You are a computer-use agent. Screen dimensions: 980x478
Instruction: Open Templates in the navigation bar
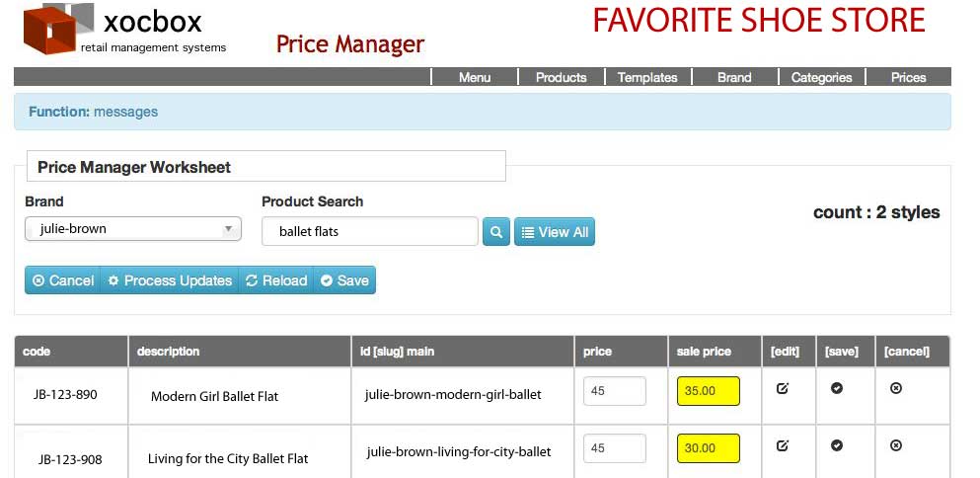pos(647,77)
